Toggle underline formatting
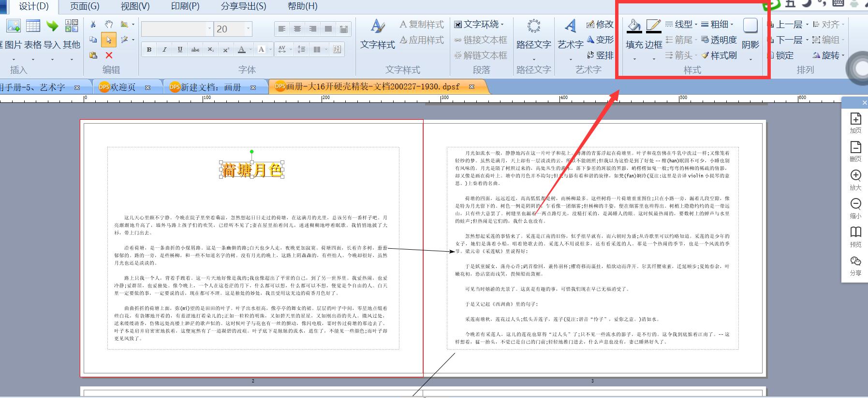Viewport: 868px width, 398px height. click(180, 49)
